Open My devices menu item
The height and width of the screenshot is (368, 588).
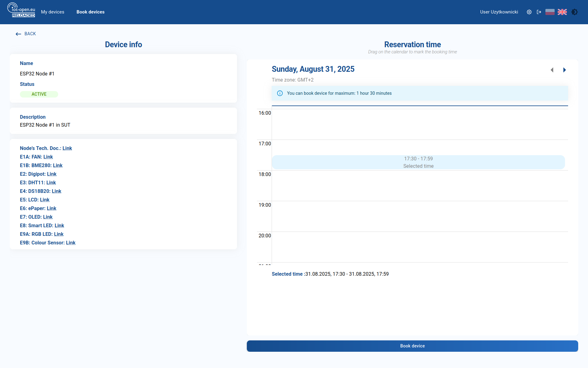click(x=53, y=12)
